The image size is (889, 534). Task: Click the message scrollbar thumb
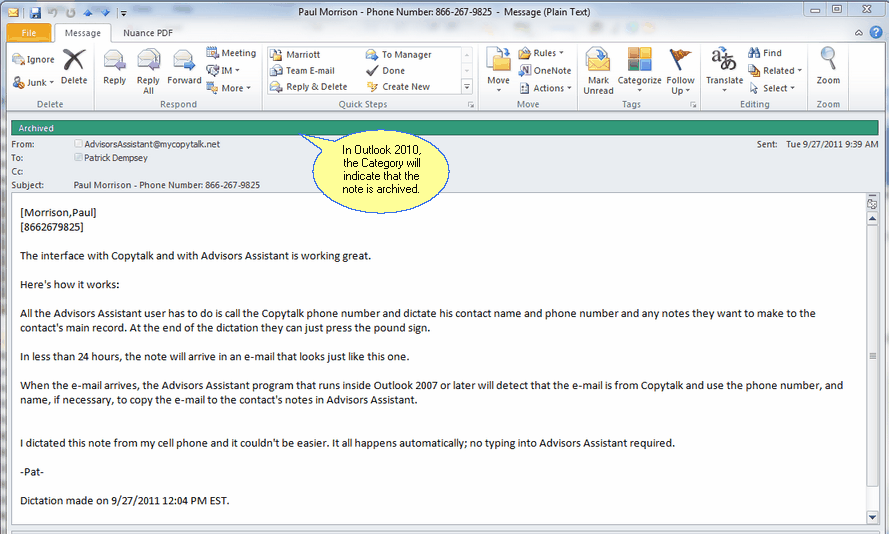873,355
